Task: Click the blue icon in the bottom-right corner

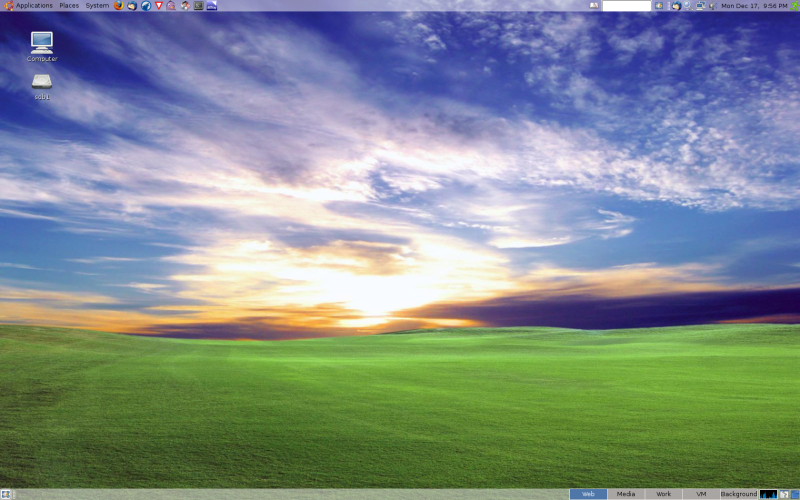Action: click(795, 494)
